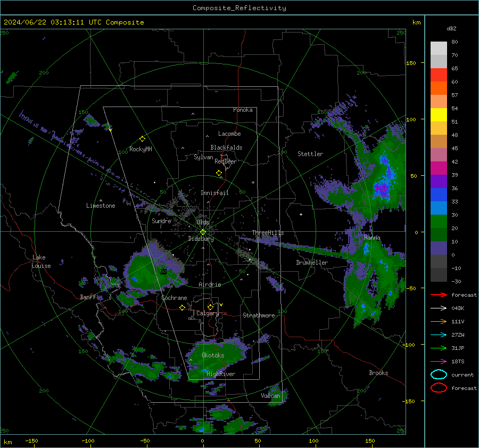Select the violet swatch between 39 and 36
Image resolution: width=479 pixels, height=448 pixels.
pos(439,181)
